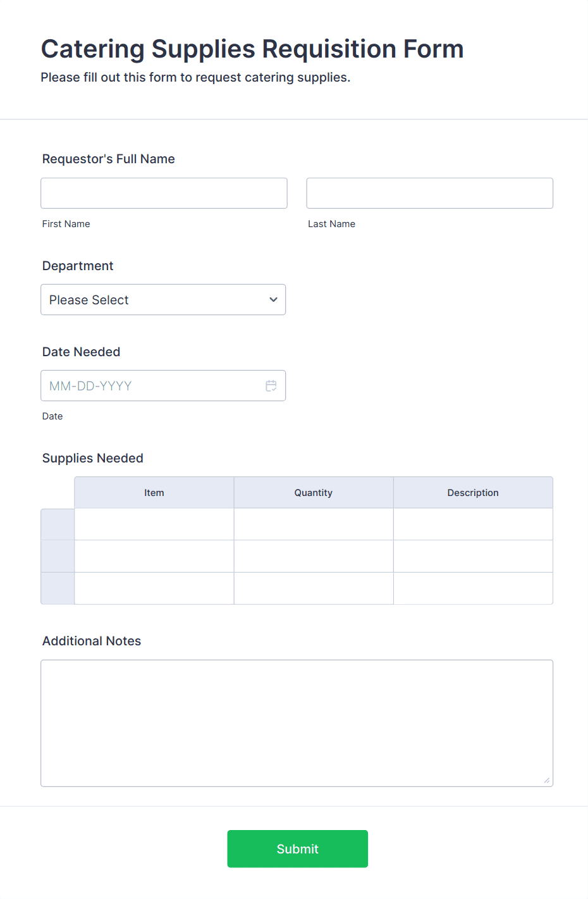The width and height of the screenshot is (588, 899).
Task: Open the Please Select department dropdown
Action: [163, 299]
